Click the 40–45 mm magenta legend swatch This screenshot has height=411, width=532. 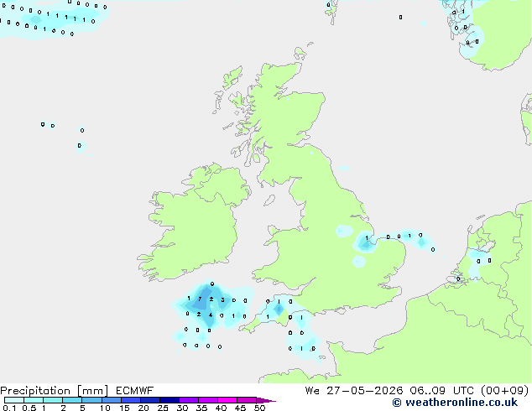227,400
